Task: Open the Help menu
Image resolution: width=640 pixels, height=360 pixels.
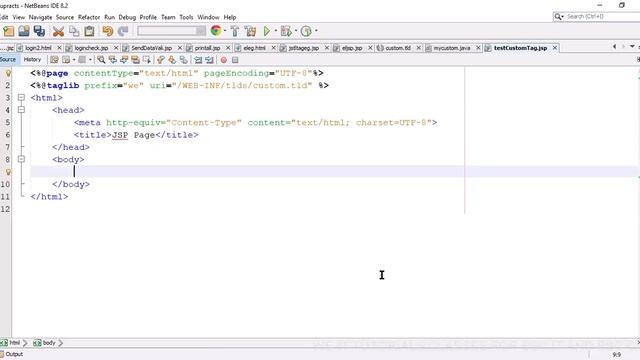Action: click(230, 17)
